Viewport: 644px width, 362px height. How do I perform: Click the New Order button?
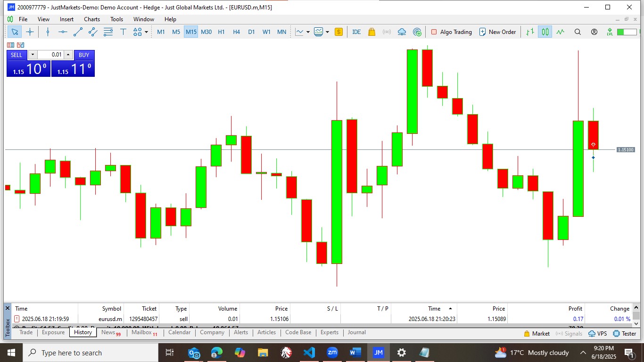[497, 32]
